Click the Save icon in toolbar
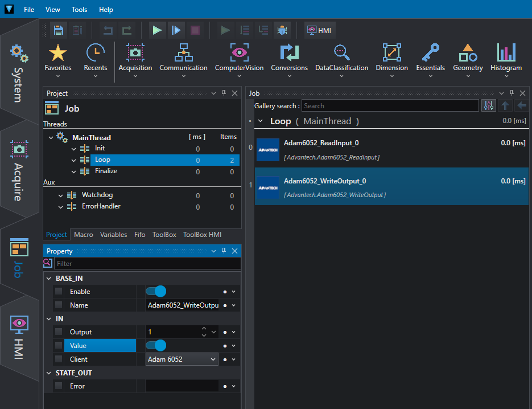 coord(58,30)
